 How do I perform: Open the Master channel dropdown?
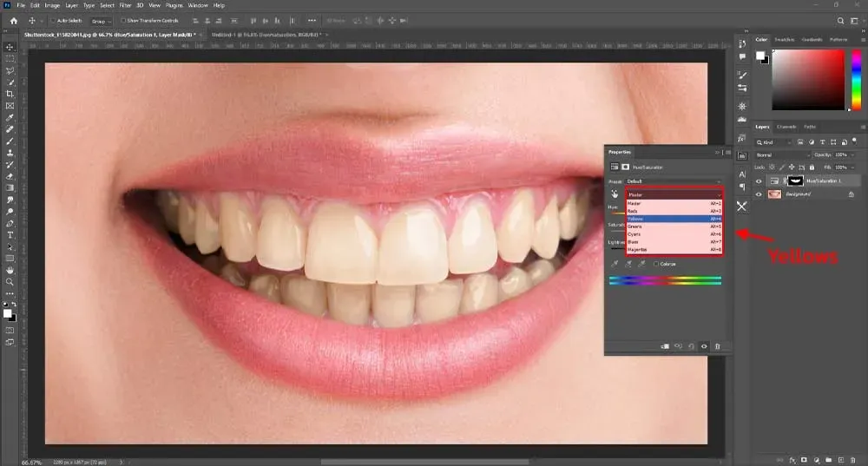(x=674, y=194)
